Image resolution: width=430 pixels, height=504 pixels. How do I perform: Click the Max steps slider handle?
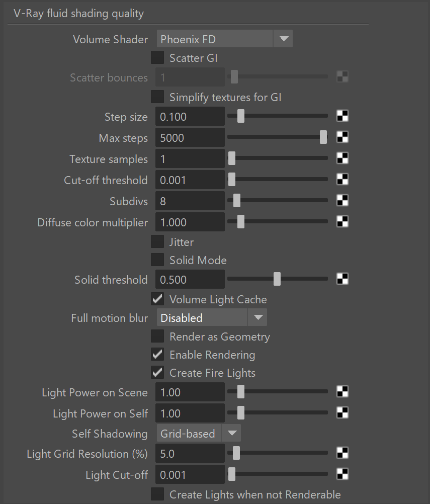tap(323, 137)
